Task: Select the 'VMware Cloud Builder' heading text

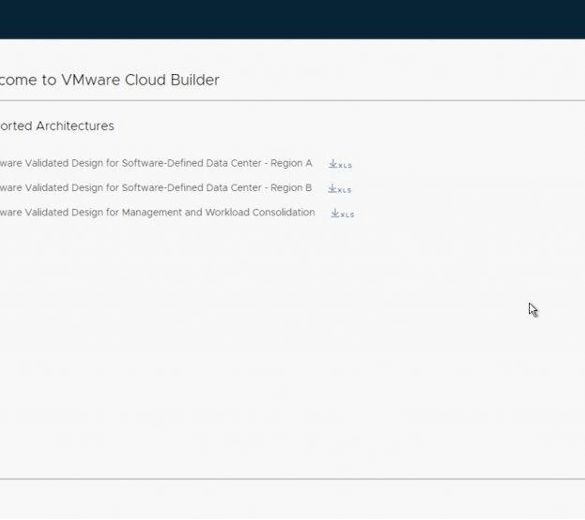Action: point(140,80)
